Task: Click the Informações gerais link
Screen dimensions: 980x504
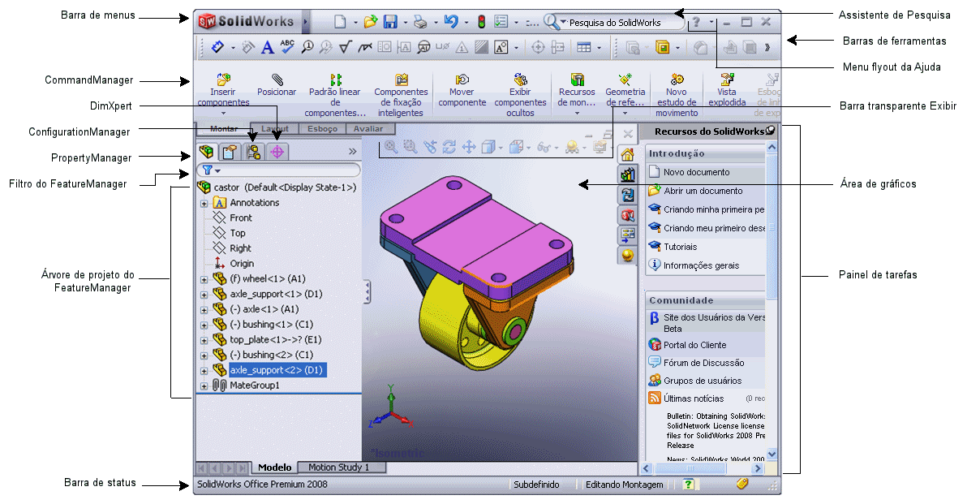Action: 702,265
